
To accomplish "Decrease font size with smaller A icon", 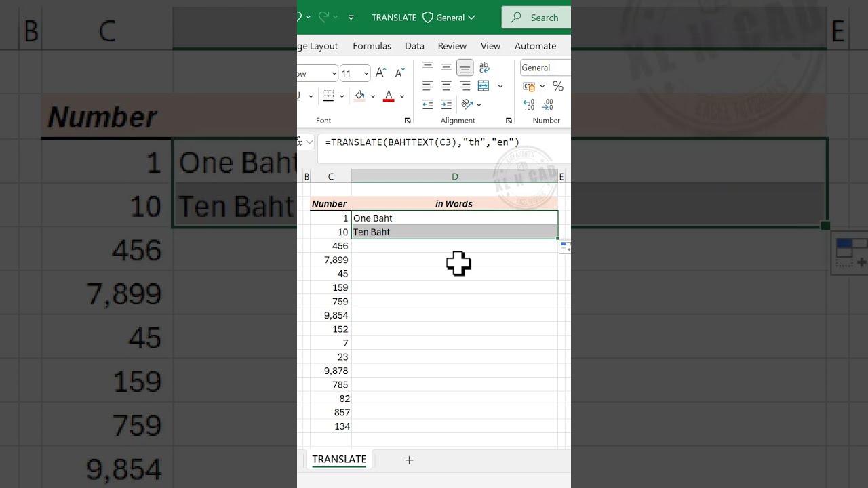I will click(400, 73).
